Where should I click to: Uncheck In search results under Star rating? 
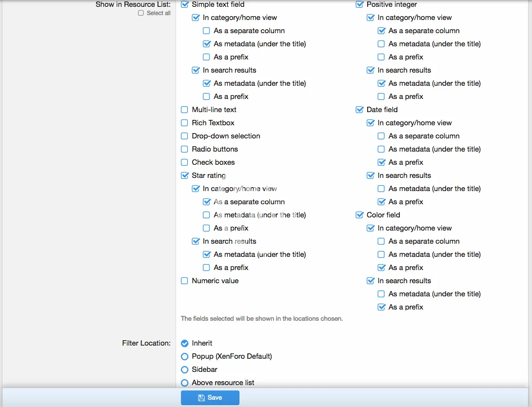(196, 241)
